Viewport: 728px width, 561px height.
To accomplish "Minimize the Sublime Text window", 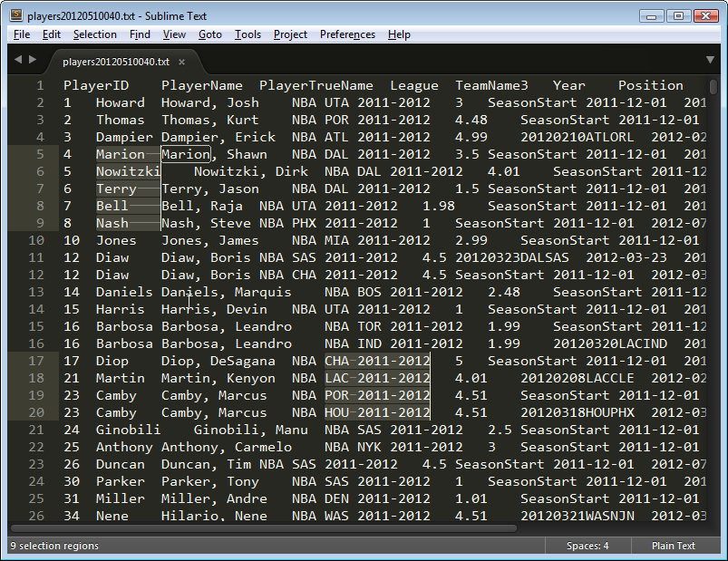I will [x=652, y=15].
